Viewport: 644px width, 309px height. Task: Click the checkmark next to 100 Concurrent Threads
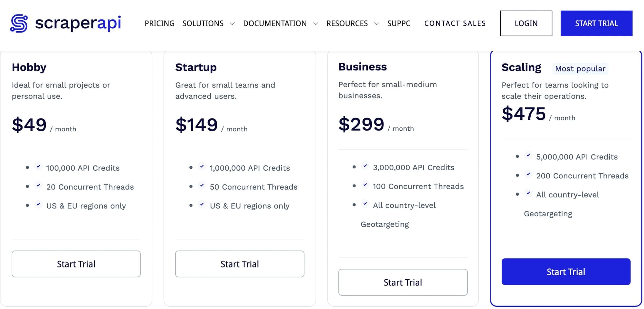[x=365, y=185]
